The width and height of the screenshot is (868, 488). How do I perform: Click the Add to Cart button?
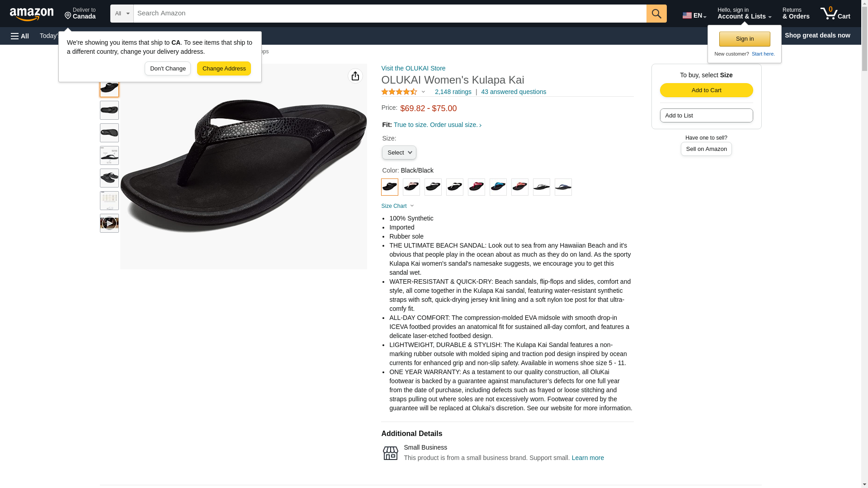pyautogui.click(x=706, y=90)
